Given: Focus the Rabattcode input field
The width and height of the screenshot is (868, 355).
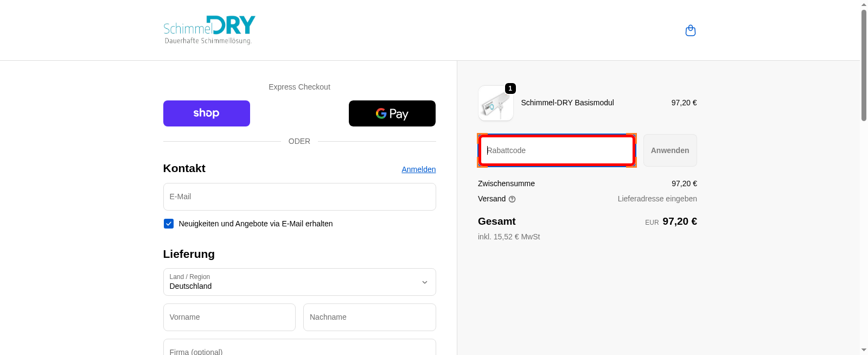Looking at the screenshot, I should (x=557, y=150).
